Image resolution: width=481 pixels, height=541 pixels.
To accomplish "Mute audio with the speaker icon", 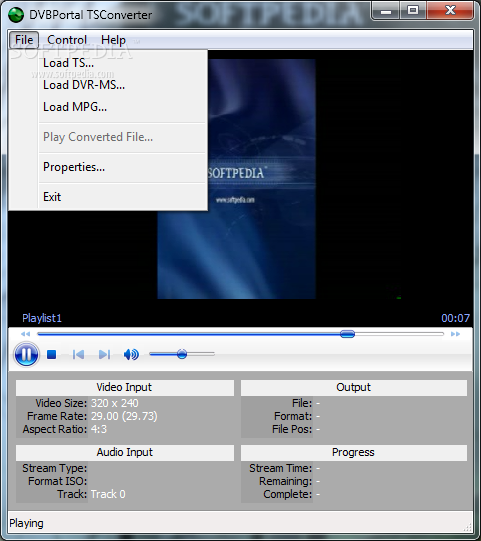I will pyautogui.click(x=131, y=354).
